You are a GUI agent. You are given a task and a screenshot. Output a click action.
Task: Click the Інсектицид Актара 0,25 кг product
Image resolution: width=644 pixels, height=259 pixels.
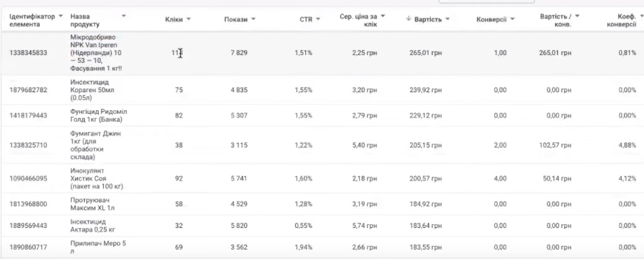pyautogui.click(x=92, y=225)
